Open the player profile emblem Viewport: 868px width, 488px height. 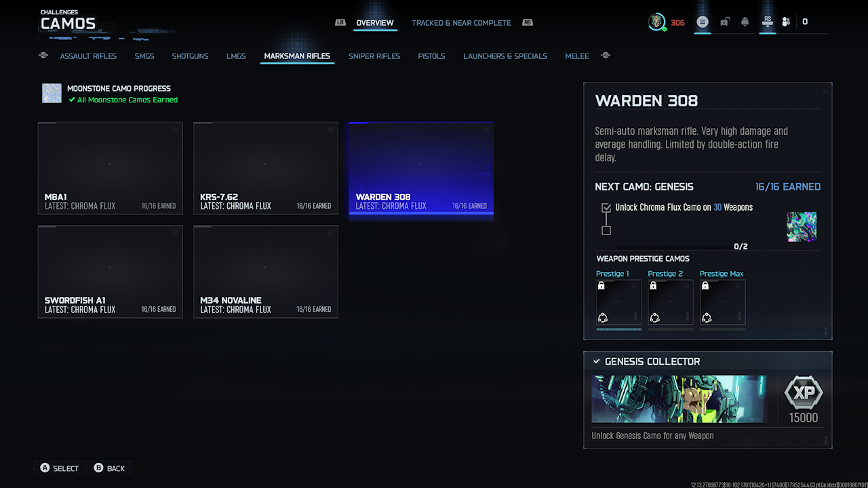click(x=656, y=22)
